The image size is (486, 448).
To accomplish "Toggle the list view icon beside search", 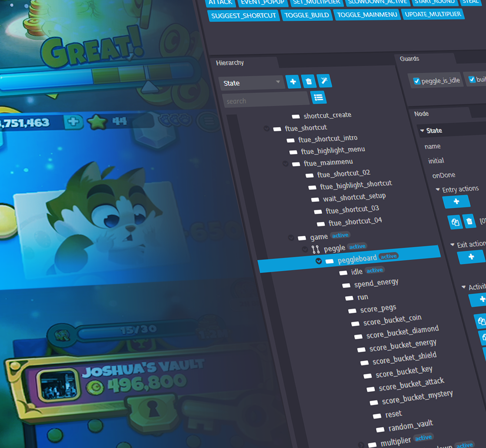I will click(x=319, y=97).
